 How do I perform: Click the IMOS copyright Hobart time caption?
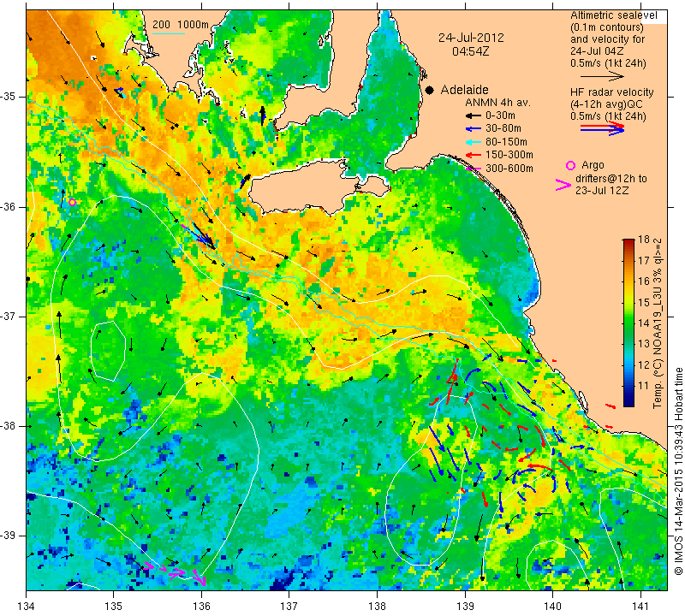pyautogui.click(x=678, y=471)
